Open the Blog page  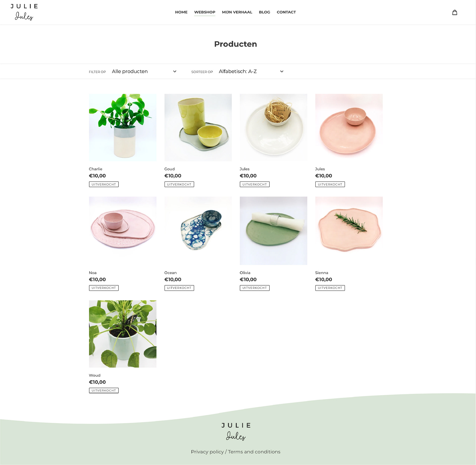[x=264, y=12]
